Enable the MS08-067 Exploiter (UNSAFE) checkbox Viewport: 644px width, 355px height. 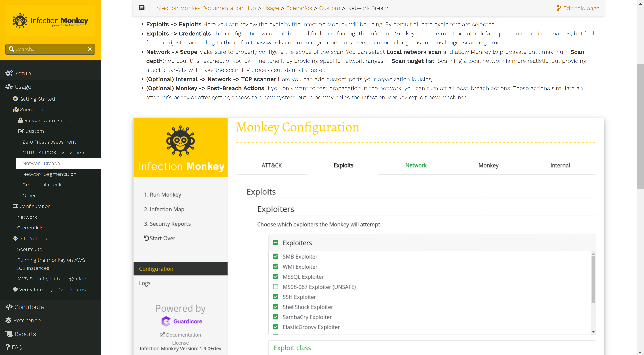(x=276, y=287)
